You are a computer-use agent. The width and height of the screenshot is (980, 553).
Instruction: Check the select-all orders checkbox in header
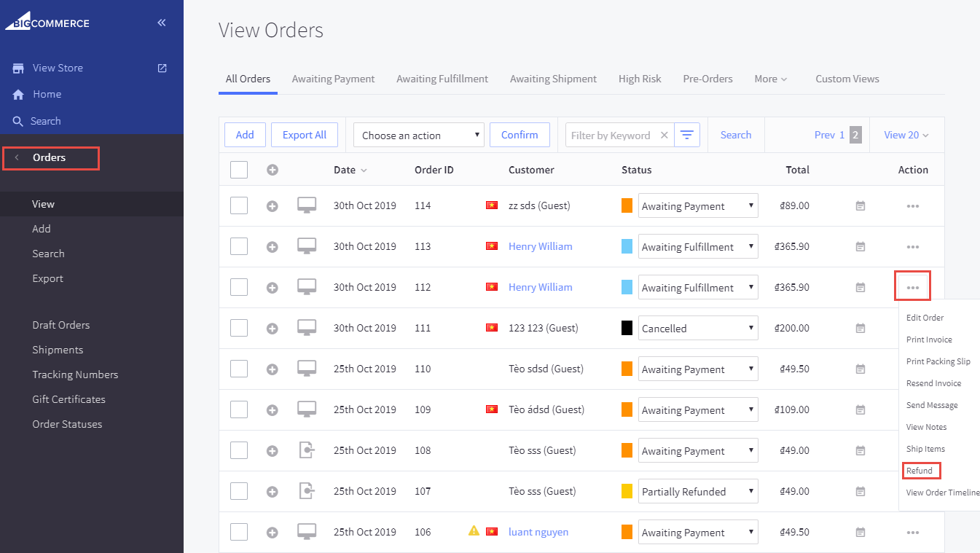239,170
